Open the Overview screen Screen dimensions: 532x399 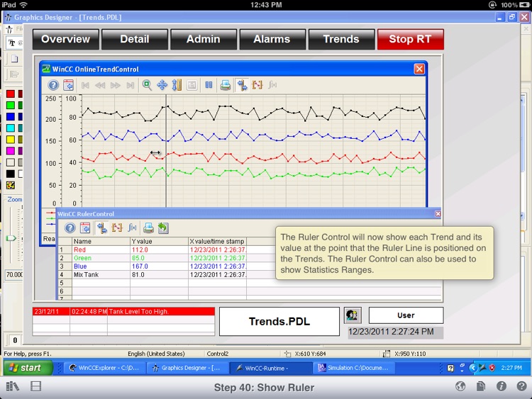pyautogui.click(x=66, y=39)
